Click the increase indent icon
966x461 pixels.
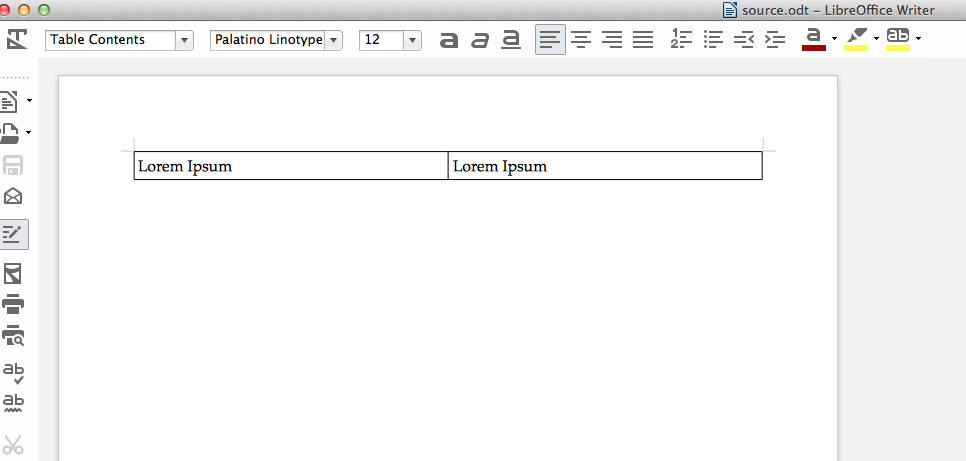[775, 40]
